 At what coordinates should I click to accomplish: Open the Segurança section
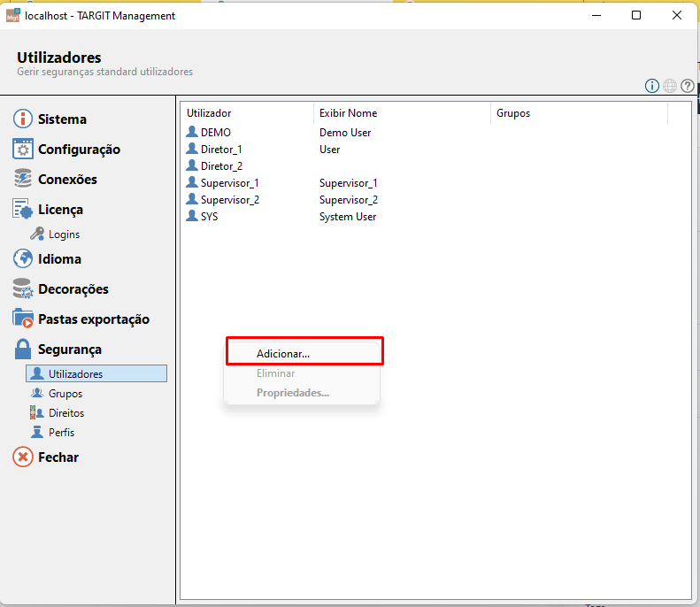point(70,350)
